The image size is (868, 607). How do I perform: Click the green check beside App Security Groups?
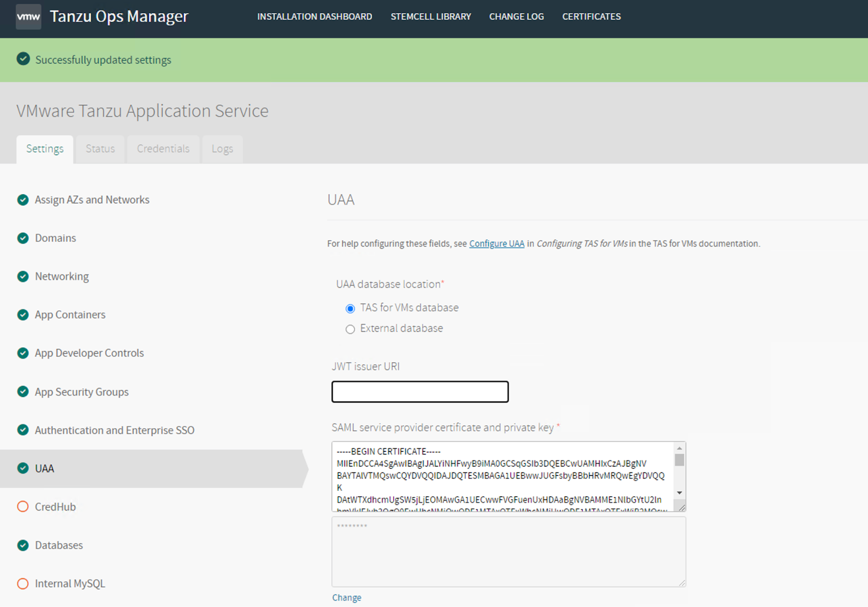23,392
